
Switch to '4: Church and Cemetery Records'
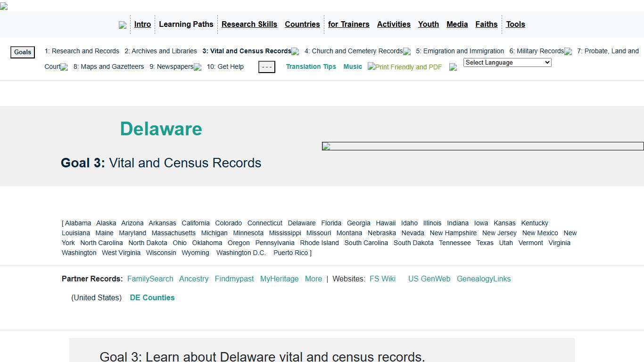(x=354, y=51)
